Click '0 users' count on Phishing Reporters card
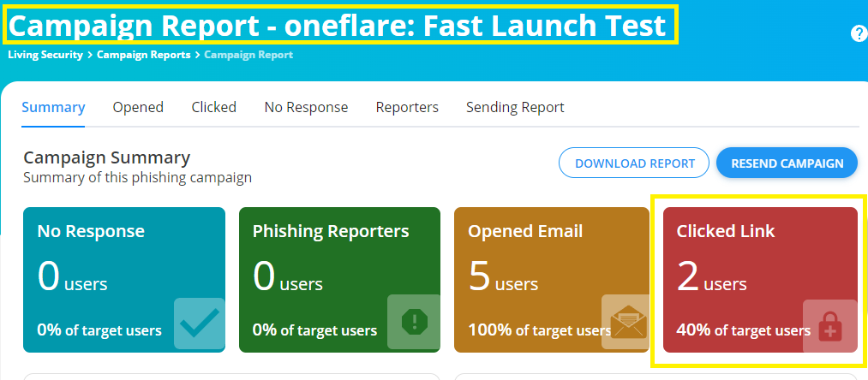Screen dimensions: 868x380 point(288,276)
